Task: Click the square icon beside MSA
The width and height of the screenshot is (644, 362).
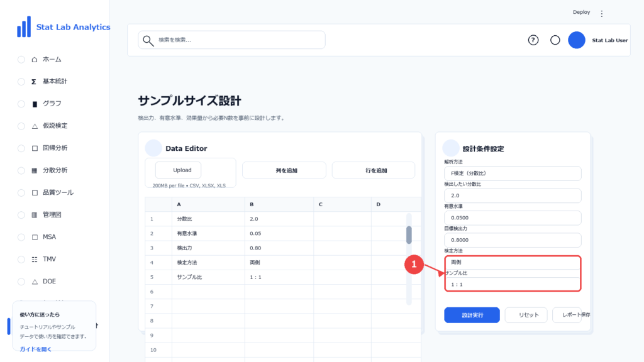Action: [x=35, y=237]
